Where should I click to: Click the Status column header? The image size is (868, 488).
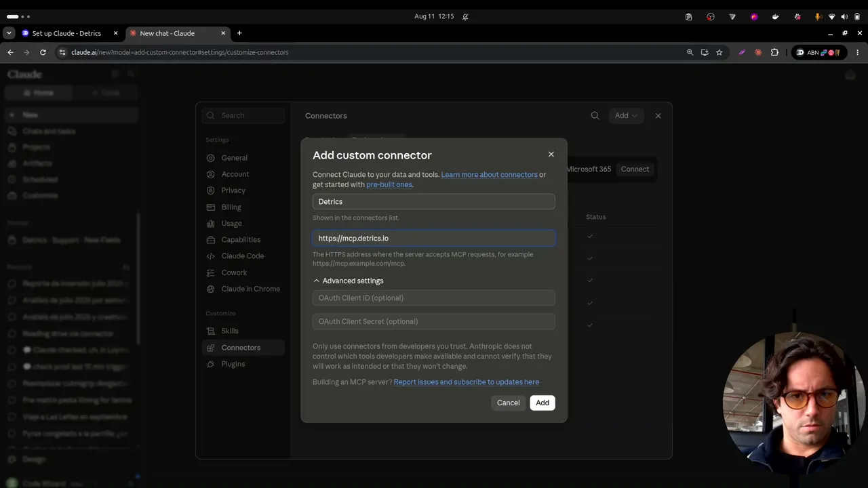point(596,217)
